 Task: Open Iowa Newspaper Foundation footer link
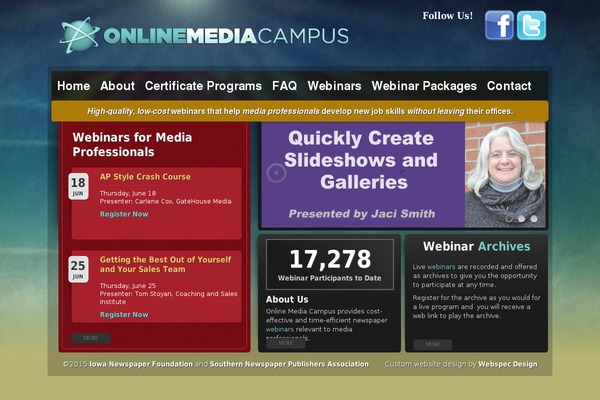pos(141,364)
